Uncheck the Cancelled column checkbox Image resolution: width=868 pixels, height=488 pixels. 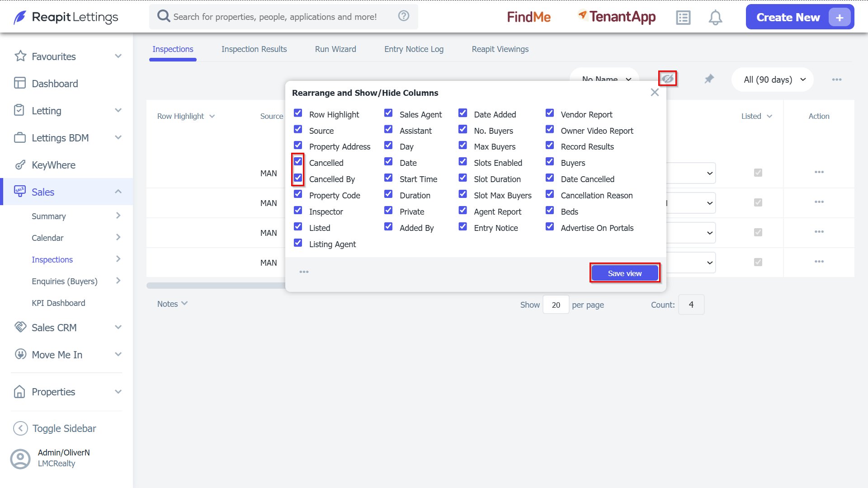[x=298, y=162]
